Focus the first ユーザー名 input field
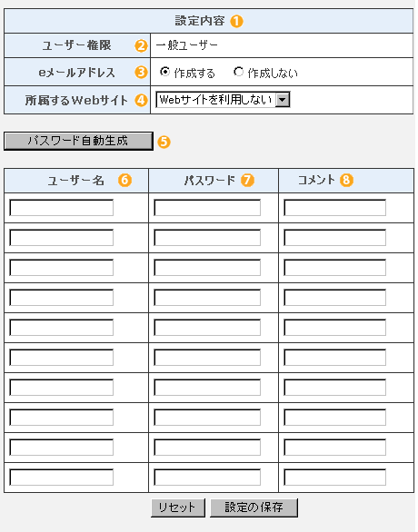418x532 pixels. tap(62, 208)
